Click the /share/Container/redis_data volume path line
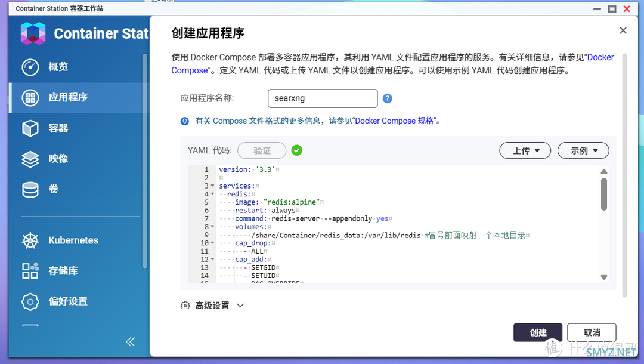Viewport: 644px width, 364px height. pyautogui.click(x=336, y=235)
